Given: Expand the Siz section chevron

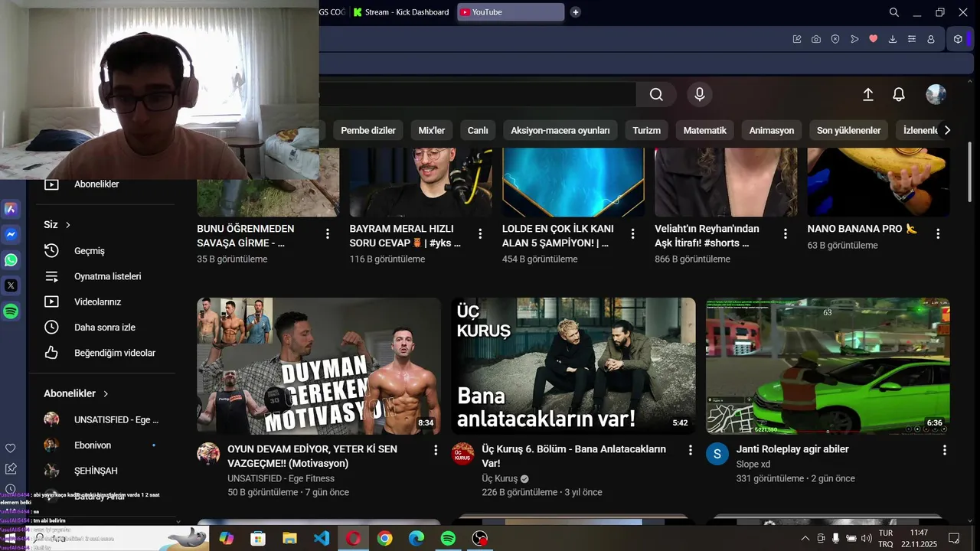Looking at the screenshot, I should pyautogui.click(x=68, y=225).
